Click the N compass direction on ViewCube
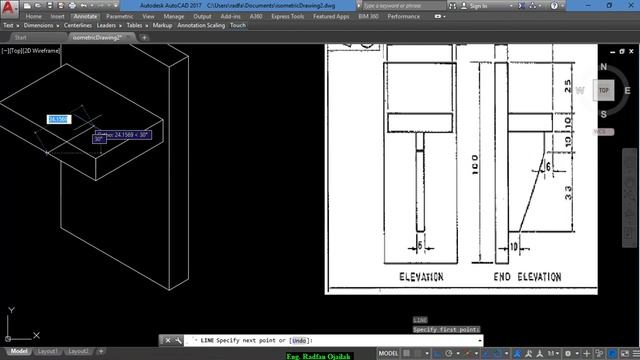The image size is (640, 360). click(604, 67)
